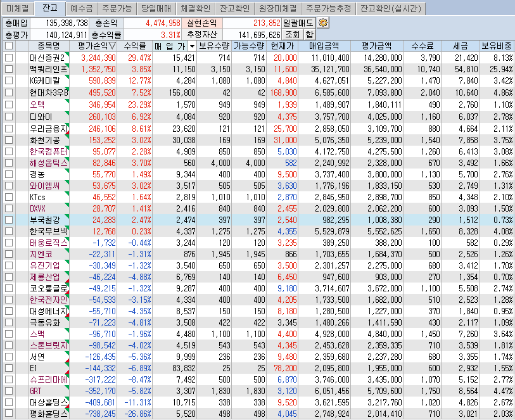
Task: Click the 경농 stock name
Action: (x=37, y=174)
